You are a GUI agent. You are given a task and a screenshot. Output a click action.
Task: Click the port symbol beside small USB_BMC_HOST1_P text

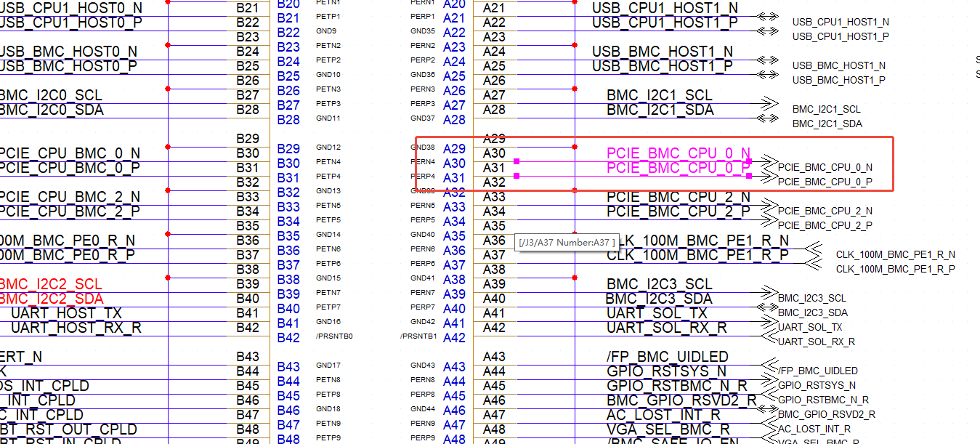[x=766, y=74]
